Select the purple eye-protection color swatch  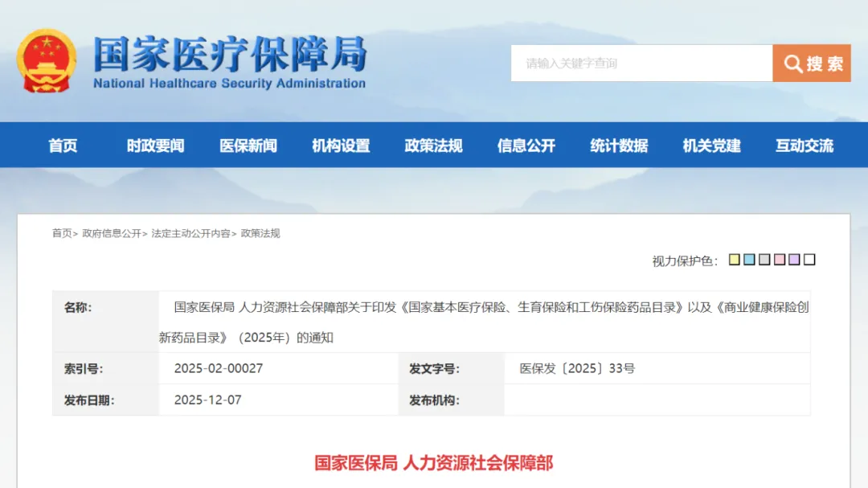(x=794, y=259)
